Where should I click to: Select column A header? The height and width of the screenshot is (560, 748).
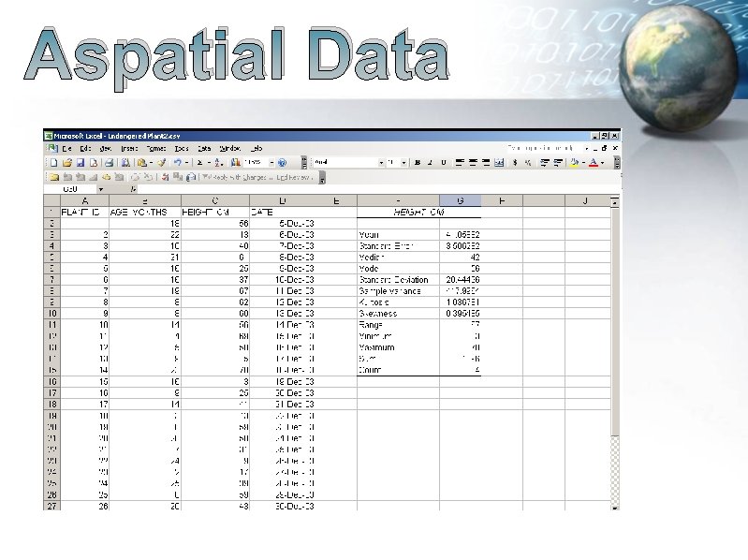pos(85,200)
